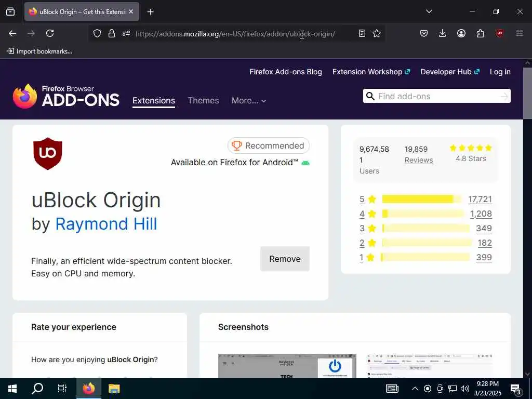Bookmark this page with the star icon

click(377, 33)
